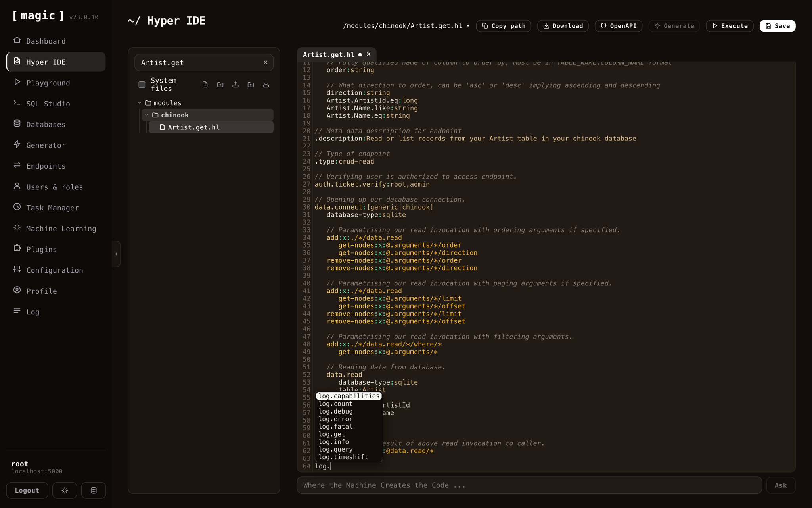Viewport: 812px width, 508px height.
Task: Open the Profile page
Action: click(x=56, y=291)
